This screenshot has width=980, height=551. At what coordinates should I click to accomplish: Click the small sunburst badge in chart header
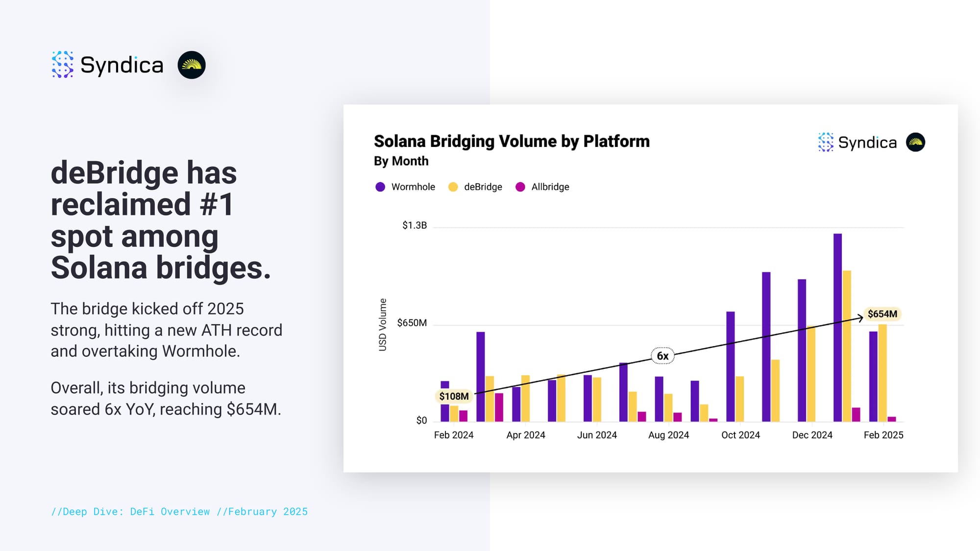point(915,143)
